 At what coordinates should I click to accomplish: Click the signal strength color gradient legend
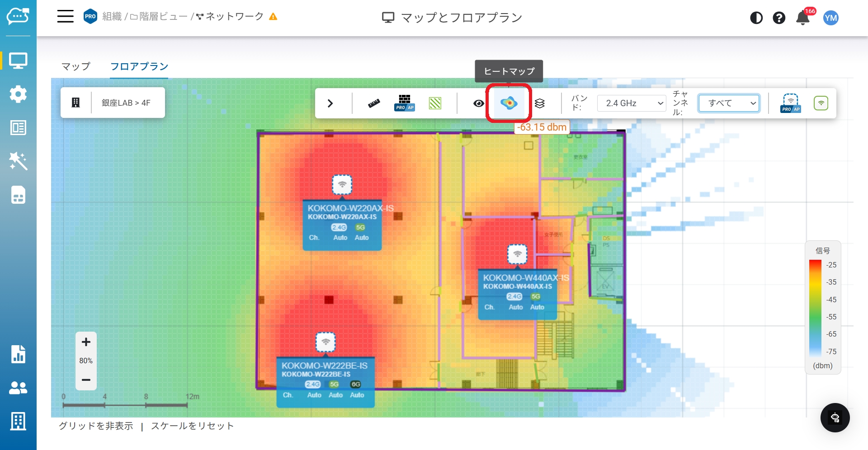(815, 308)
